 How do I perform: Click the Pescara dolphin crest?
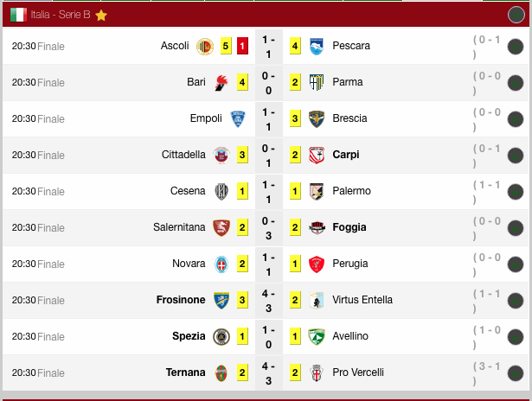[317, 46]
